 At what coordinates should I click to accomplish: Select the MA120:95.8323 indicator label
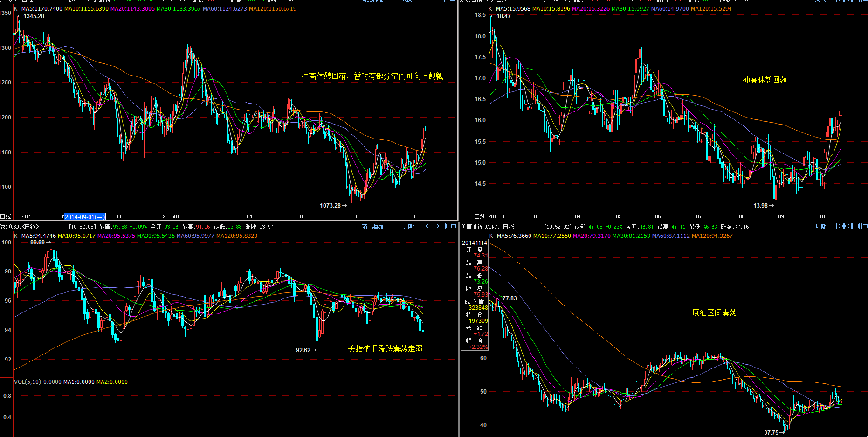click(237, 236)
